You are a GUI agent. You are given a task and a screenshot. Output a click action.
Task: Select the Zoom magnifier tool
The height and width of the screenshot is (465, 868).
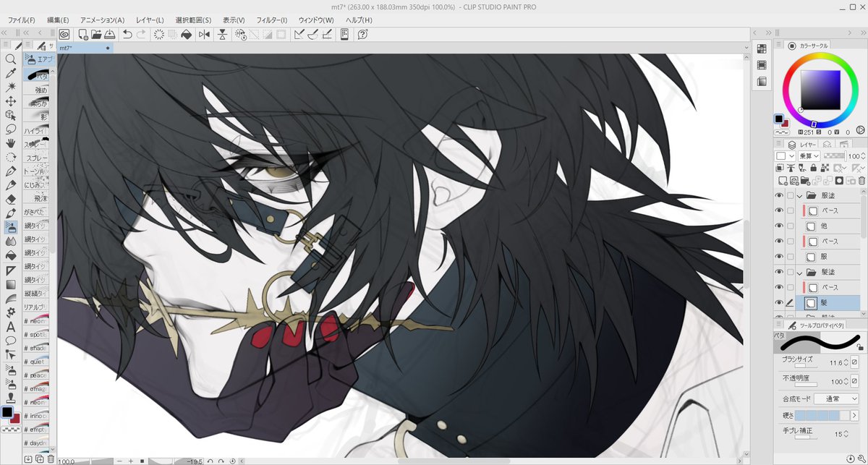coord(11,59)
